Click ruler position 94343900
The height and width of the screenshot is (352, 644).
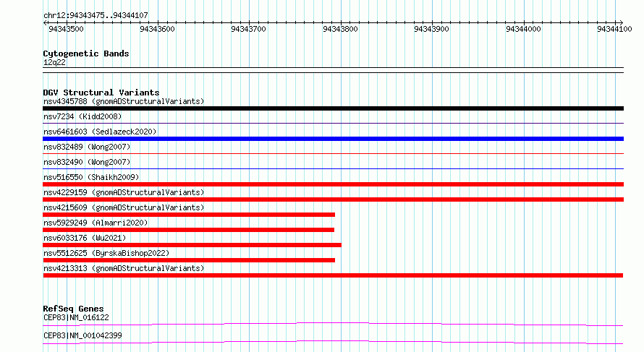[x=432, y=29]
